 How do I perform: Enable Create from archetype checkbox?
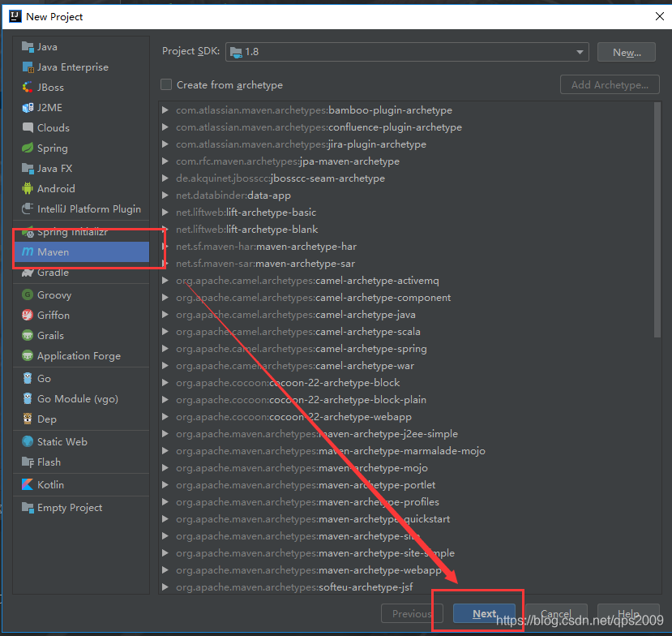pos(166,84)
